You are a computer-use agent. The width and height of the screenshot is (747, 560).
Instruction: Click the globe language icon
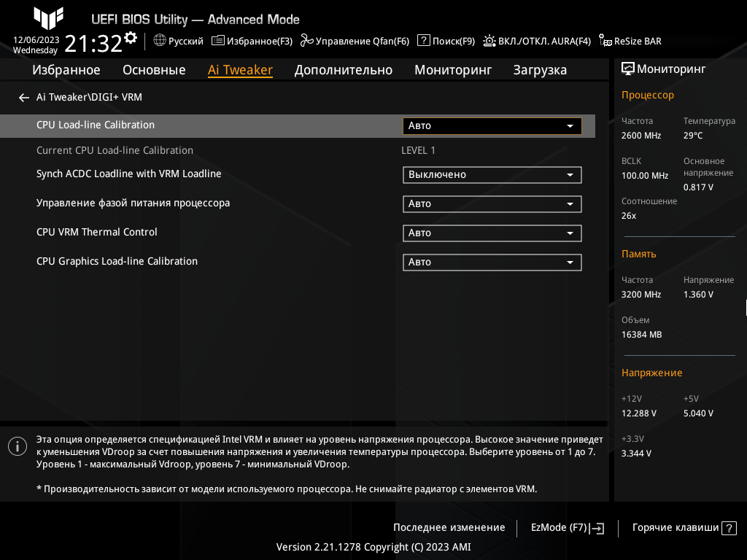(x=160, y=41)
